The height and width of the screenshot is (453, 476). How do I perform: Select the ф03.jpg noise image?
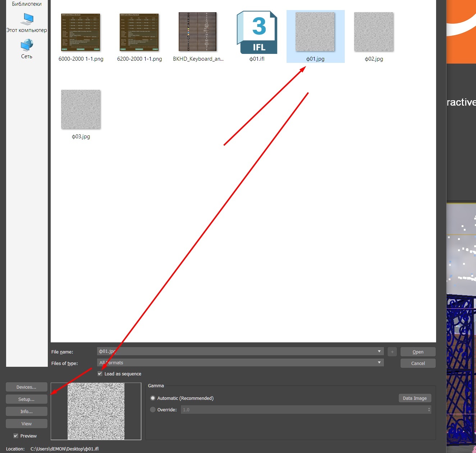tap(81, 110)
